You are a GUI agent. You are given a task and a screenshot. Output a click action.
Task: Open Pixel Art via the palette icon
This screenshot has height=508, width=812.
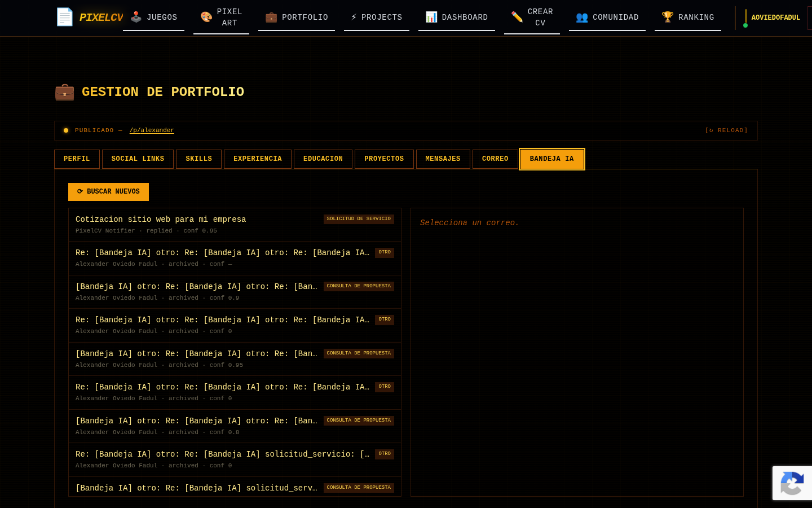tap(206, 17)
